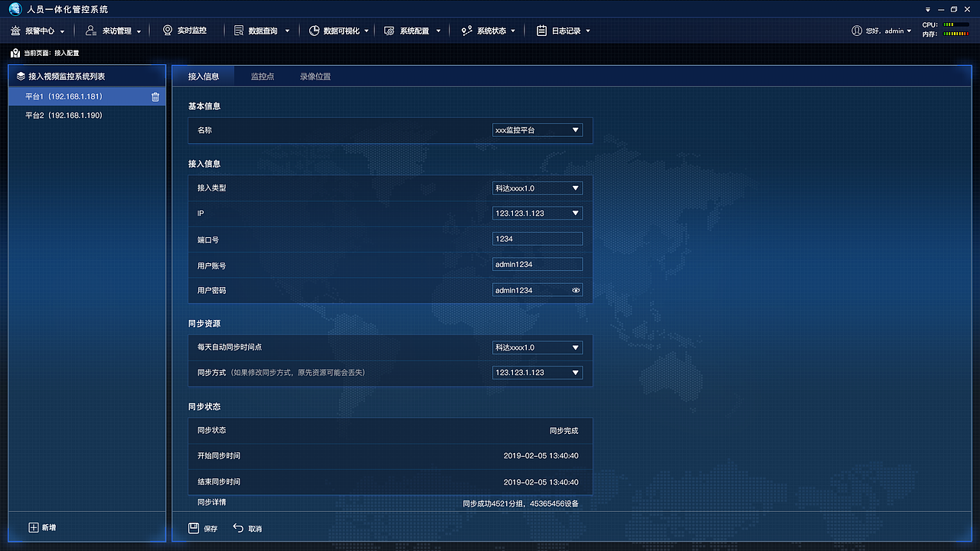The height and width of the screenshot is (551, 980).
Task: Expand the 系统配置 menu arrow
Action: click(x=439, y=31)
